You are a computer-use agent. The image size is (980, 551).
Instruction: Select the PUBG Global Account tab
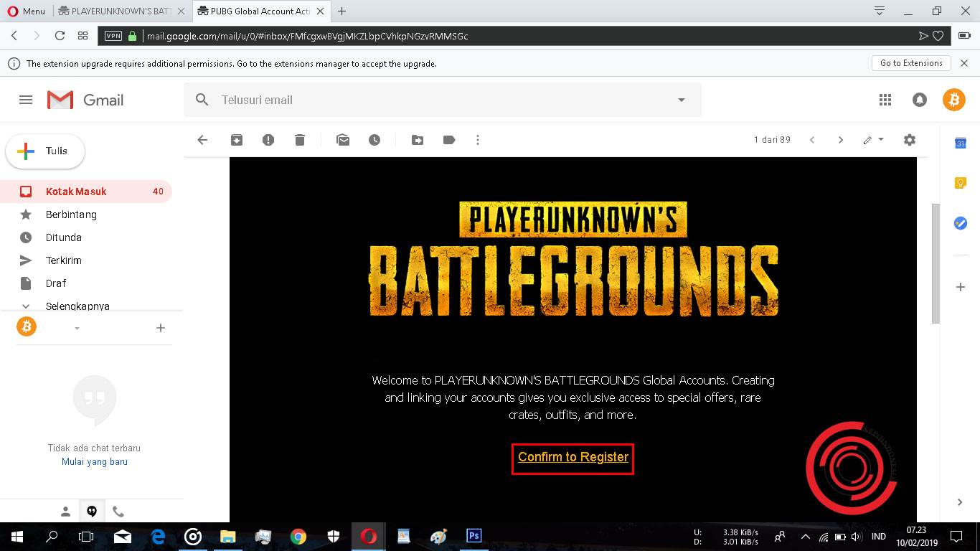(x=262, y=11)
